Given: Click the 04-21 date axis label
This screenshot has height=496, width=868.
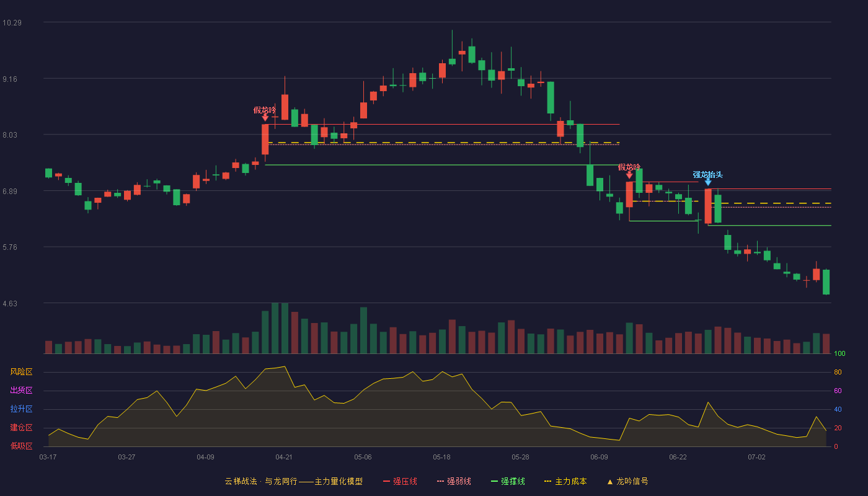Looking at the screenshot, I should pos(284,457).
